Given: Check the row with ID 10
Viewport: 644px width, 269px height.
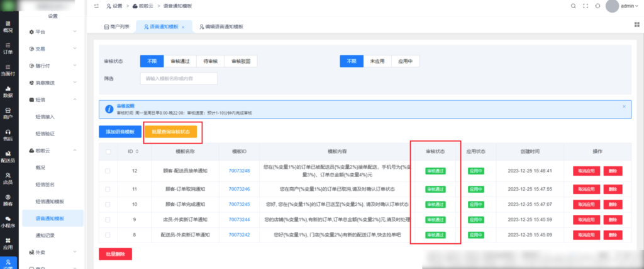Looking at the screenshot, I should (x=108, y=204).
